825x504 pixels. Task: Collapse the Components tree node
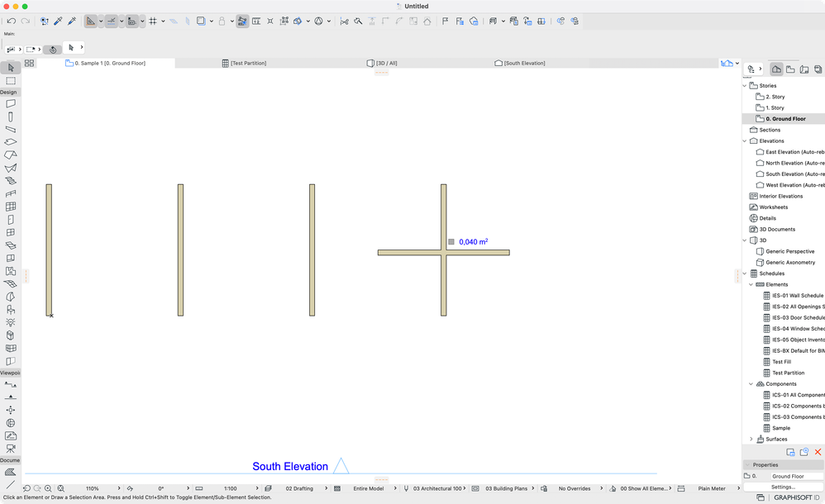(x=751, y=384)
